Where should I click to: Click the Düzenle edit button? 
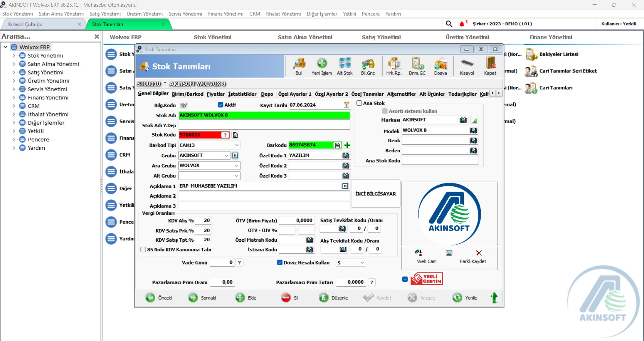333,298
